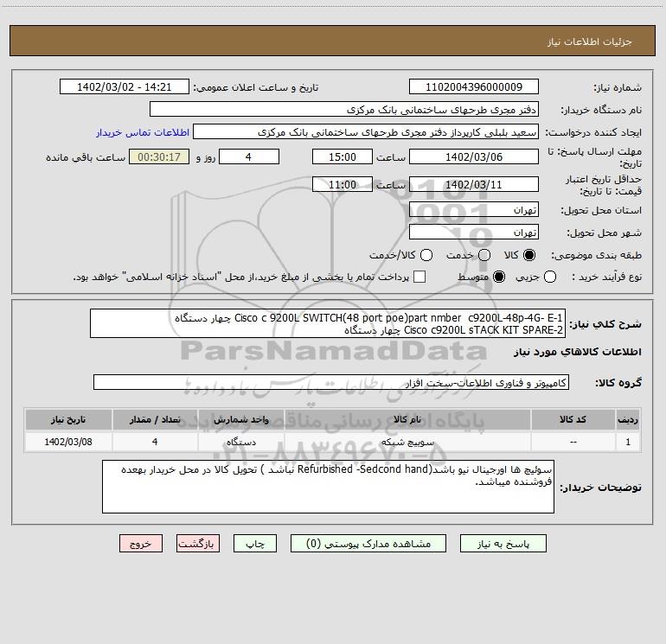Click the buyer organization name field
This screenshot has width=666, height=644.
[344, 110]
